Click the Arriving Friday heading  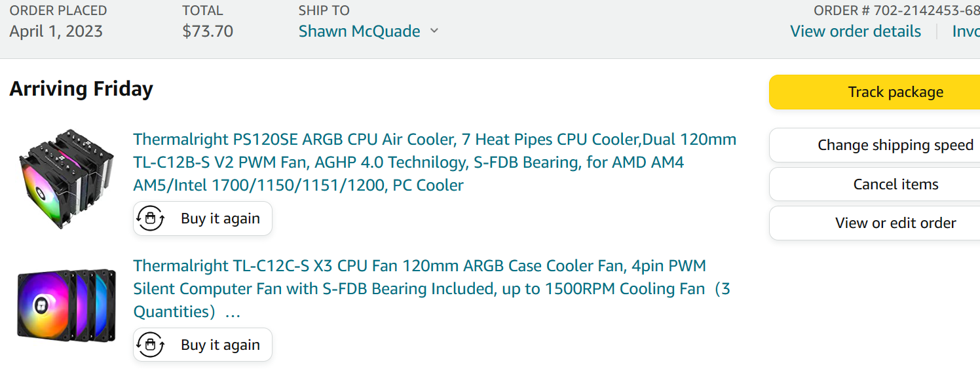[x=81, y=88]
